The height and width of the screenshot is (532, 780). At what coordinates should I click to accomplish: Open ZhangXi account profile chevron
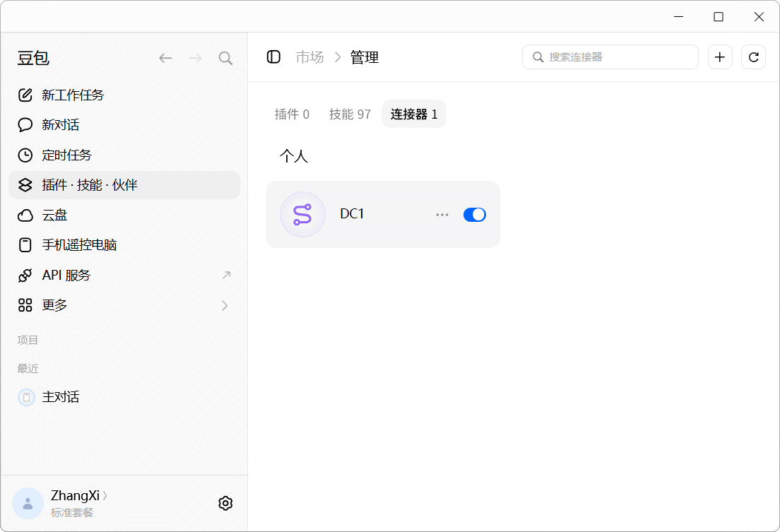click(105, 496)
